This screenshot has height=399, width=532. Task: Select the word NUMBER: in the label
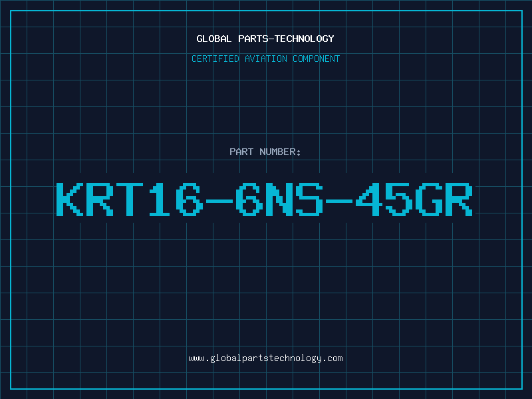point(280,152)
